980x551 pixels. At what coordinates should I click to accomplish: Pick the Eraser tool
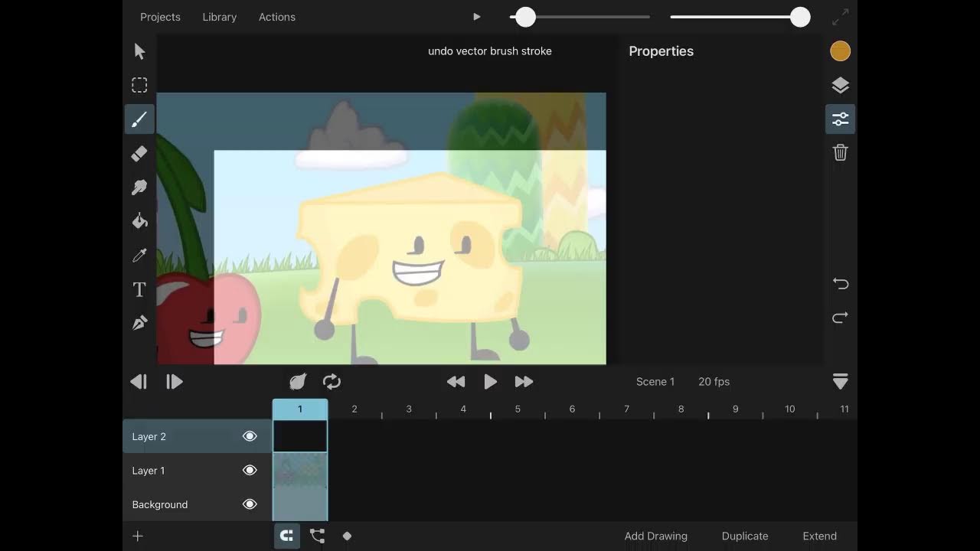(139, 153)
